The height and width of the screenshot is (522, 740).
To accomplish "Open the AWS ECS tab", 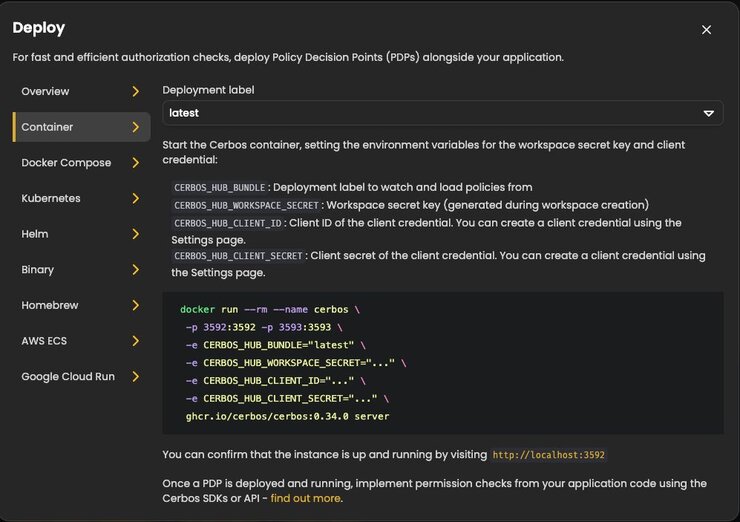I will point(81,341).
